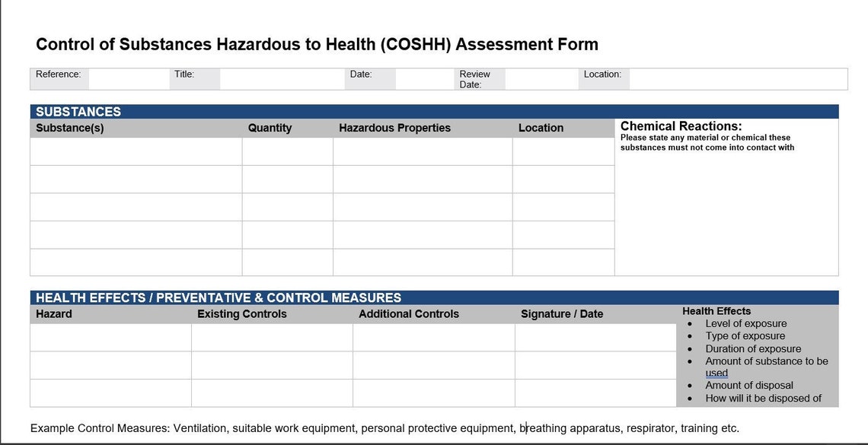Screen dimensions: 868x445
Task: Select the first Existing Controls cell
Action: [x=270, y=337]
